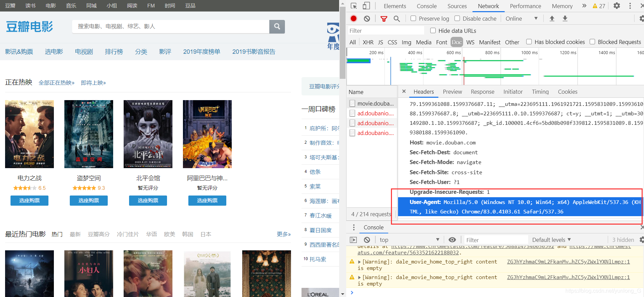Open network search magnifier
Viewport: 644px width, 297px height.
coord(397,19)
